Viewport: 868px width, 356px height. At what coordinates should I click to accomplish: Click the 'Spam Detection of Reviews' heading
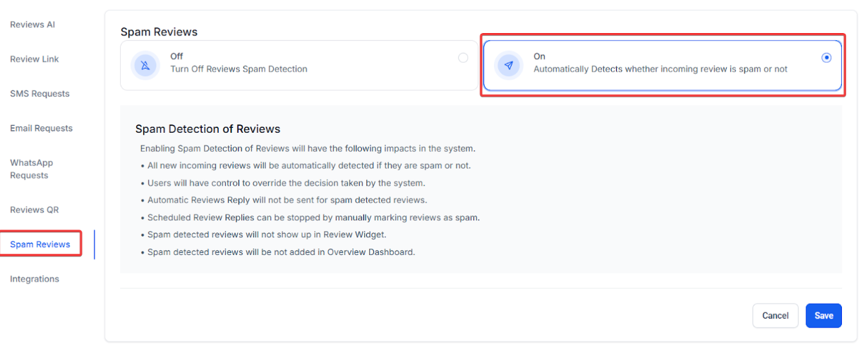click(x=207, y=129)
